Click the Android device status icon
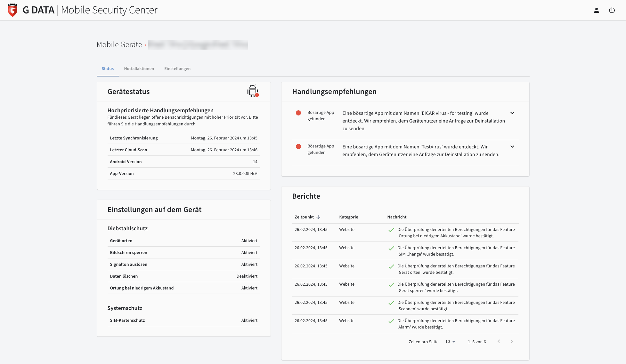 pyautogui.click(x=253, y=91)
